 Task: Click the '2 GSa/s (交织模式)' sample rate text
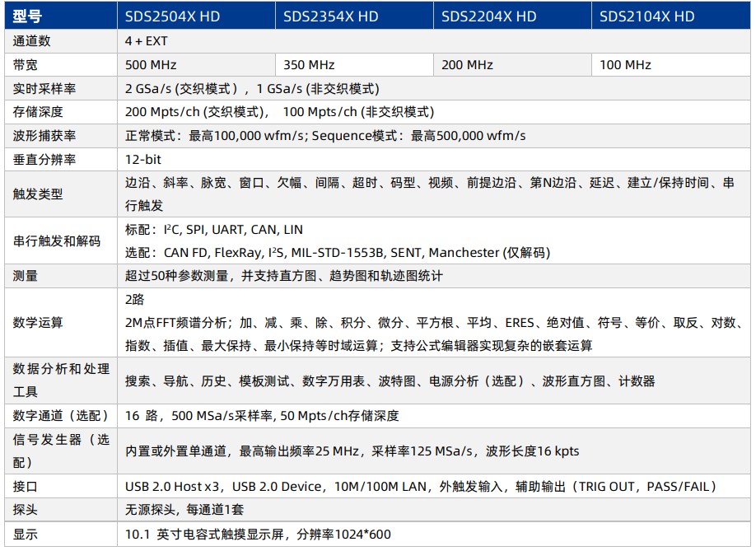pos(181,89)
